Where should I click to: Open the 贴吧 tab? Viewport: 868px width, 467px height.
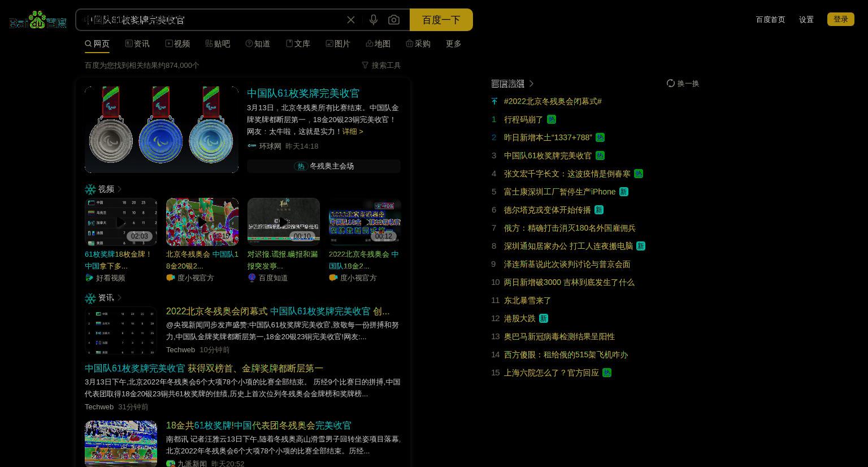click(218, 44)
